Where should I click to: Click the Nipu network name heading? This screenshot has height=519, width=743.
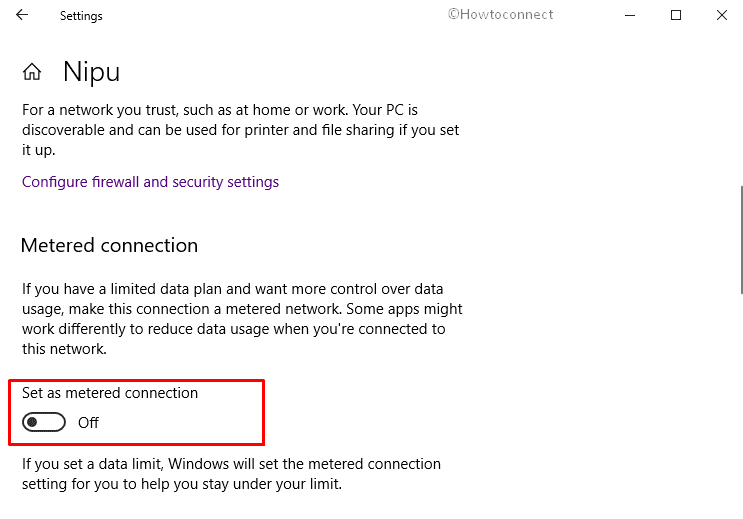point(91,72)
